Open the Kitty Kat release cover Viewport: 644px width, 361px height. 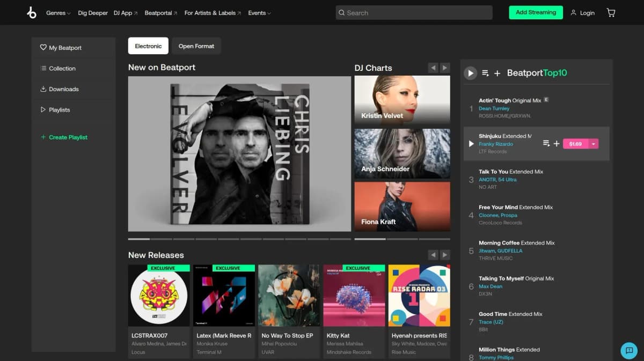[x=354, y=296]
